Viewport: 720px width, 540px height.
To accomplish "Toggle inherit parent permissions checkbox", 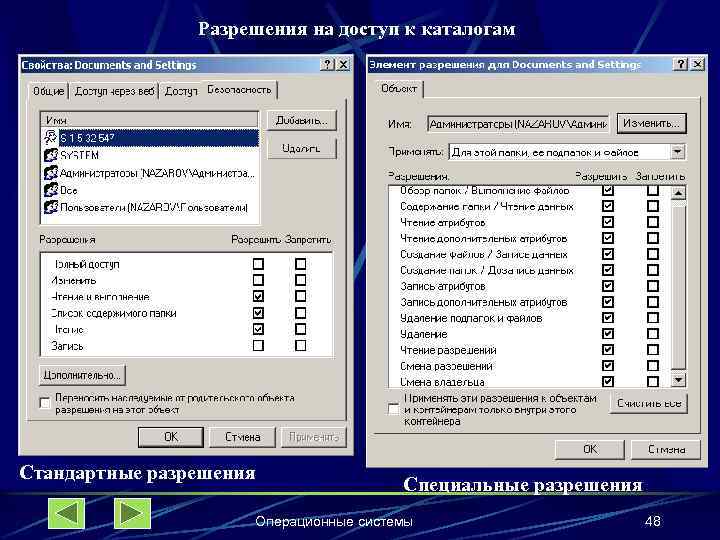I will point(45,403).
